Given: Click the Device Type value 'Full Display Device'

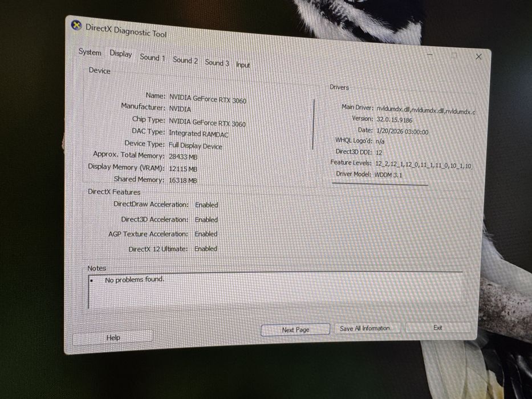Looking at the screenshot, I should 196,145.
